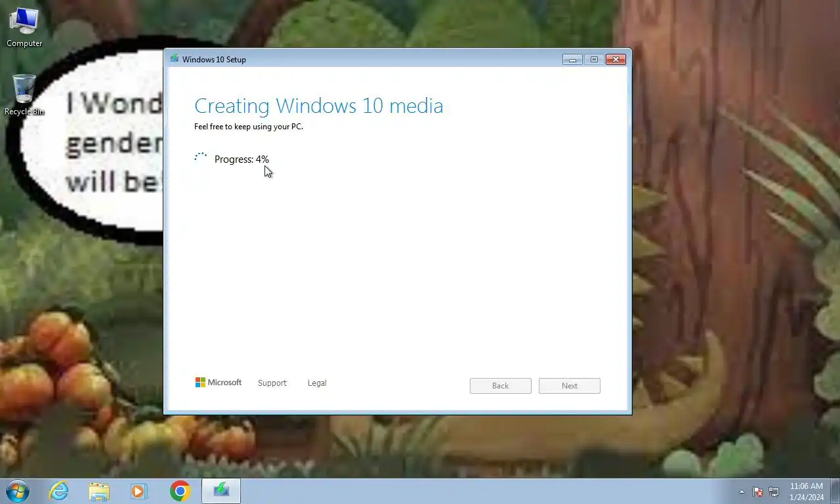Screen dimensions: 840x504
Task: Click the Microsoft logo
Action: pyautogui.click(x=219, y=382)
